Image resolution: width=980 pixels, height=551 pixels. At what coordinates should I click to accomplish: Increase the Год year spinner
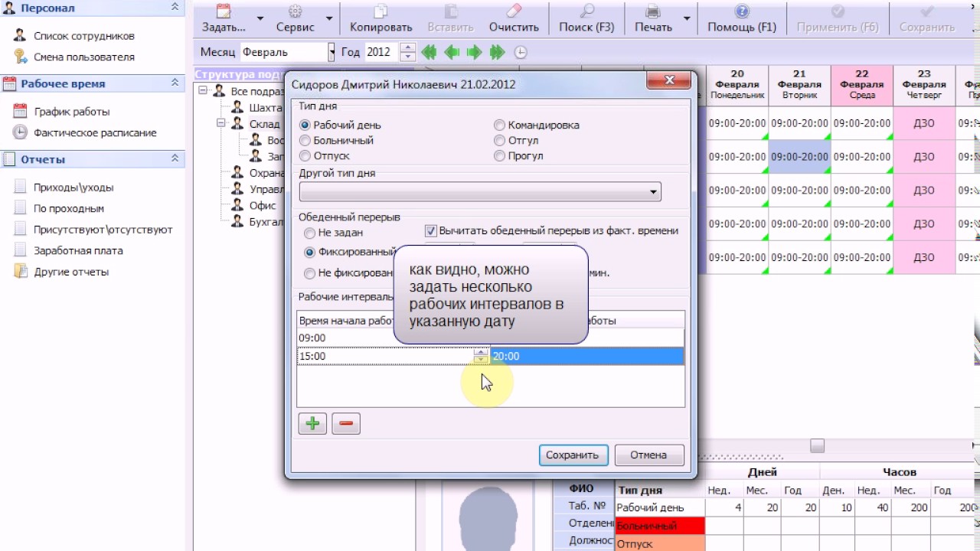click(408, 47)
